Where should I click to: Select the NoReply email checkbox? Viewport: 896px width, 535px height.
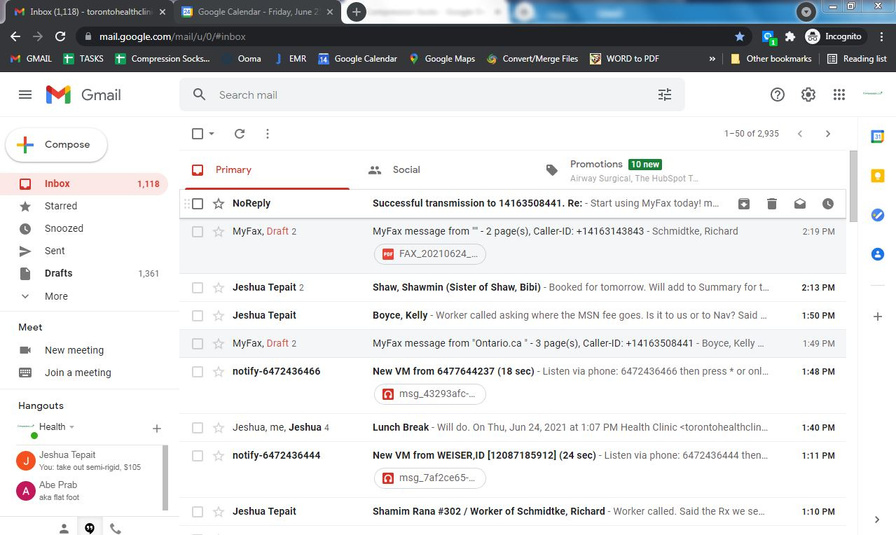(197, 204)
